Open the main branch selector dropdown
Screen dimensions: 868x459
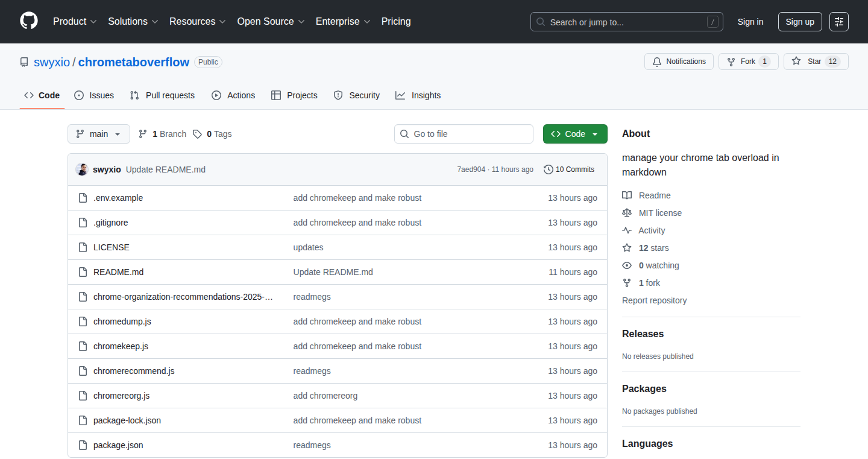[x=99, y=134]
